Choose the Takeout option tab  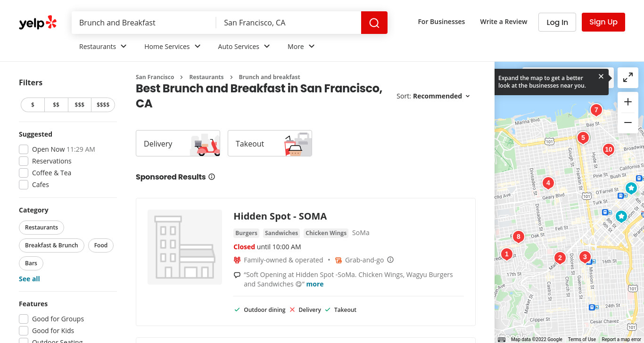click(x=270, y=143)
